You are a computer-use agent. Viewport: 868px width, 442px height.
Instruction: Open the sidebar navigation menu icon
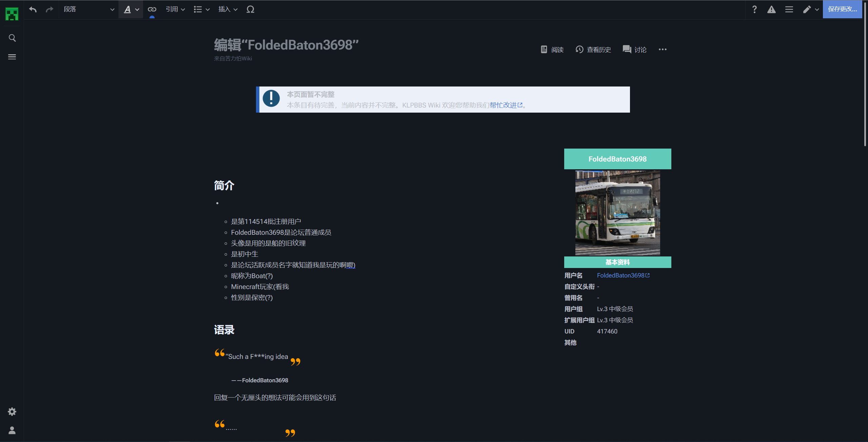point(12,57)
